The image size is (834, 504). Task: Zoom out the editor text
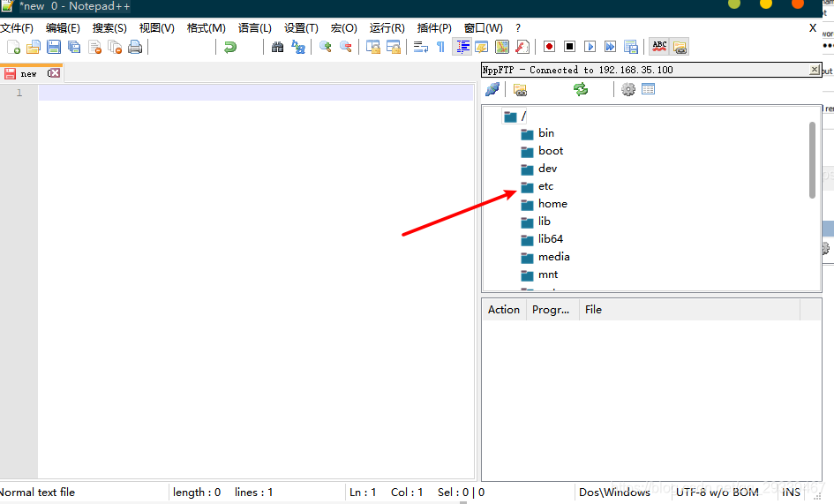(x=346, y=47)
